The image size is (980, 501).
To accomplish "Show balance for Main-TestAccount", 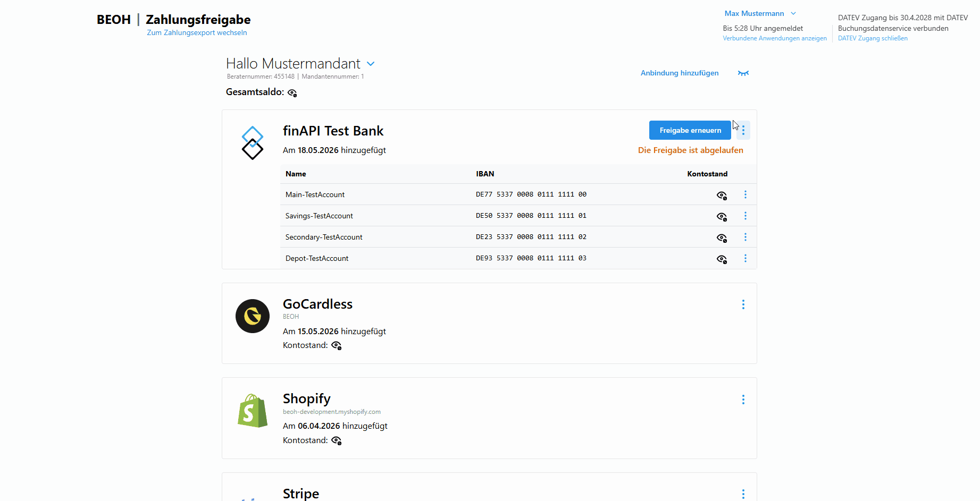I will click(x=722, y=196).
